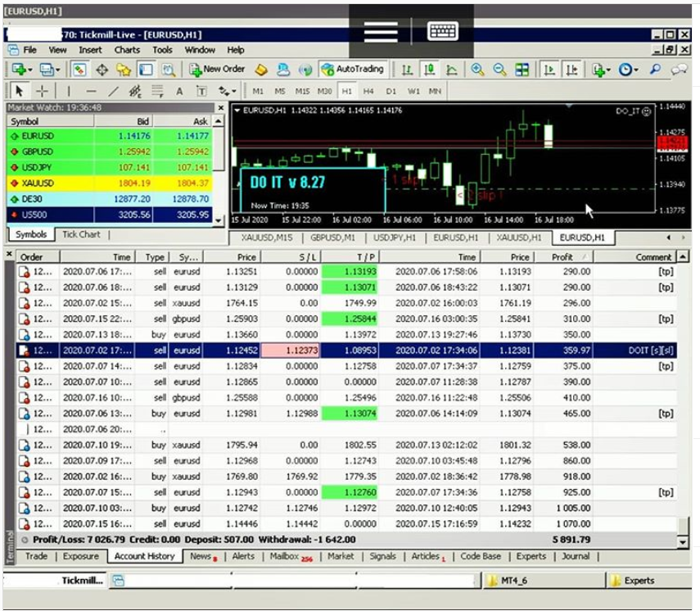The image size is (700, 611).
Task: Toggle the AutoTrading button
Action: pyautogui.click(x=352, y=70)
